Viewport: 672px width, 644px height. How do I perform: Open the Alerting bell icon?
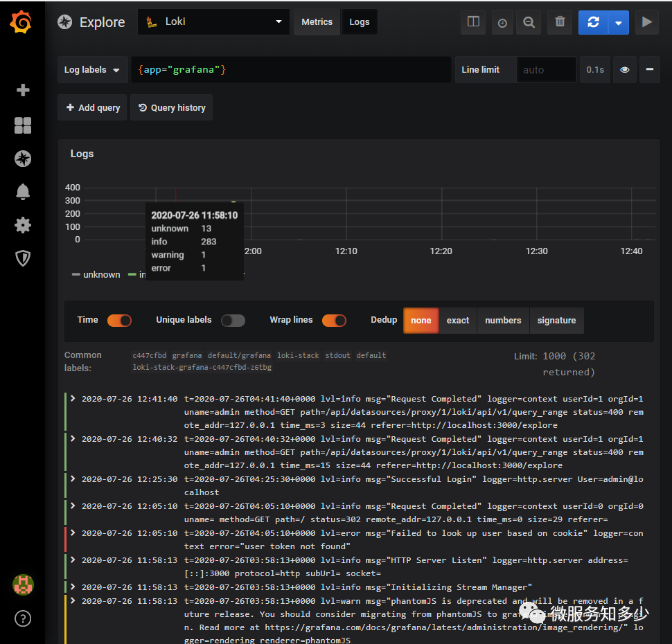pyautogui.click(x=23, y=192)
